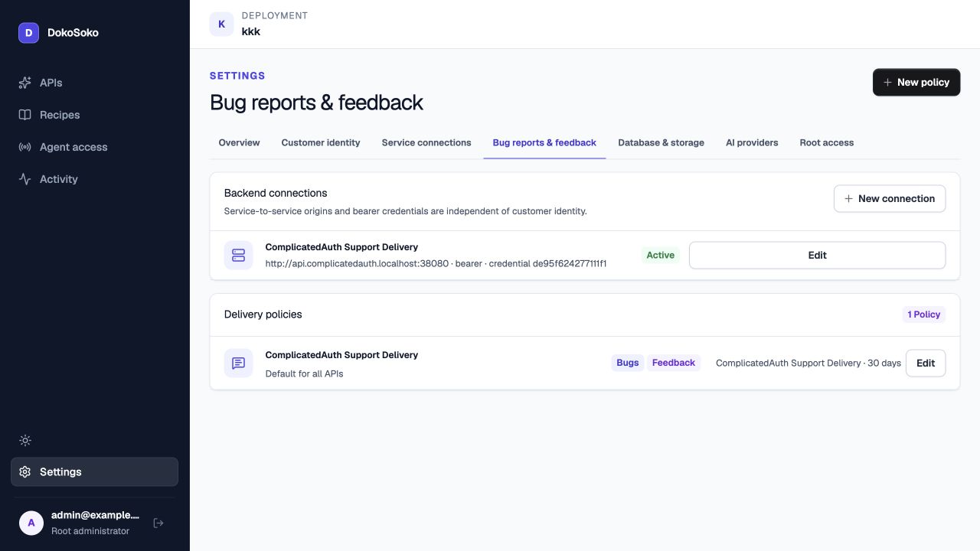Open the Service connections tab

426,142
